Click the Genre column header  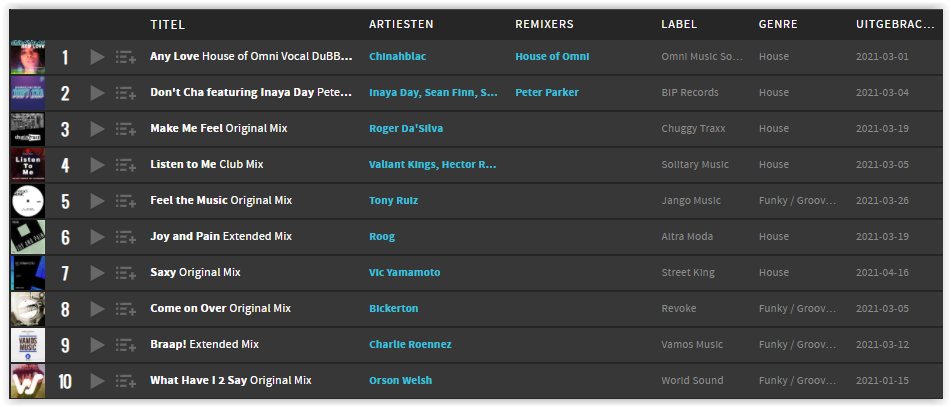(778, 25)
